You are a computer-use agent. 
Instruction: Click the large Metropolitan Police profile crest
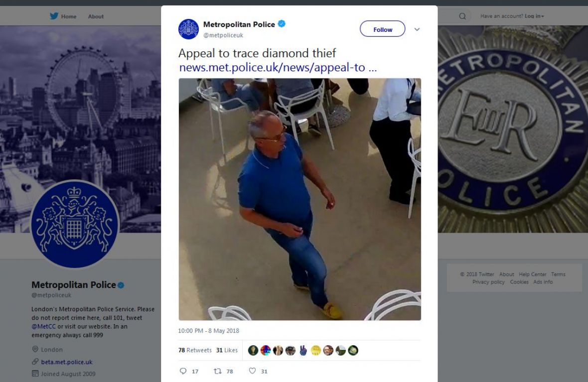click(75, 224)
